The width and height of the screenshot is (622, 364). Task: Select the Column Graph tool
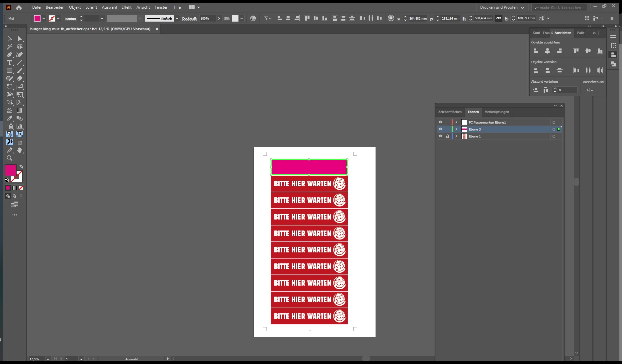(x=20, y=126)
